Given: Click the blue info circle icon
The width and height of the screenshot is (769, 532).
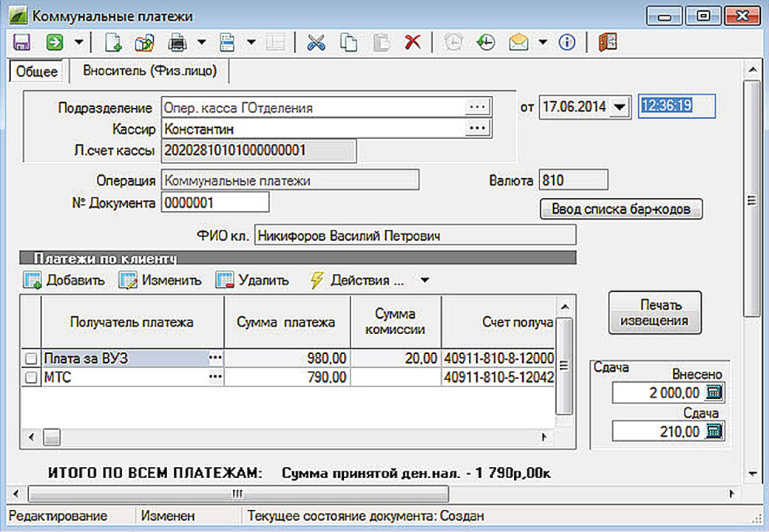Looking at the screenshot, I should point(567,42).
